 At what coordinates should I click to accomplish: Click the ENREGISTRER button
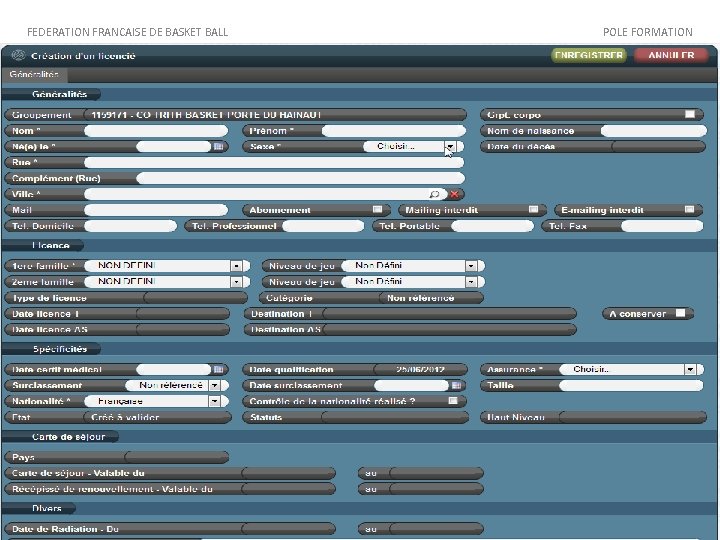point(589,56)
